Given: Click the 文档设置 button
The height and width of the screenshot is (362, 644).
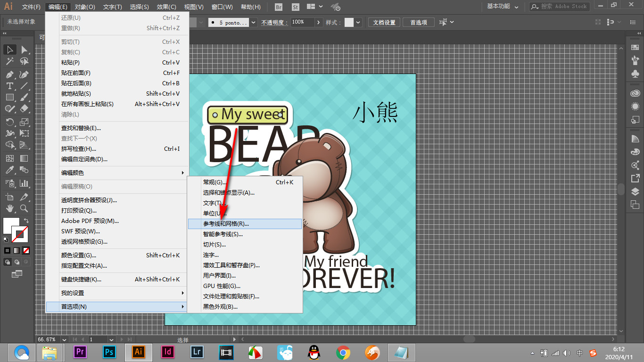Looking at the screenshot, I should coord(384,22).
